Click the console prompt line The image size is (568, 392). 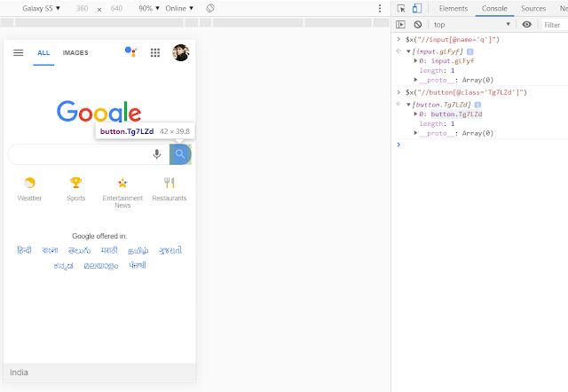pos(482,145)
